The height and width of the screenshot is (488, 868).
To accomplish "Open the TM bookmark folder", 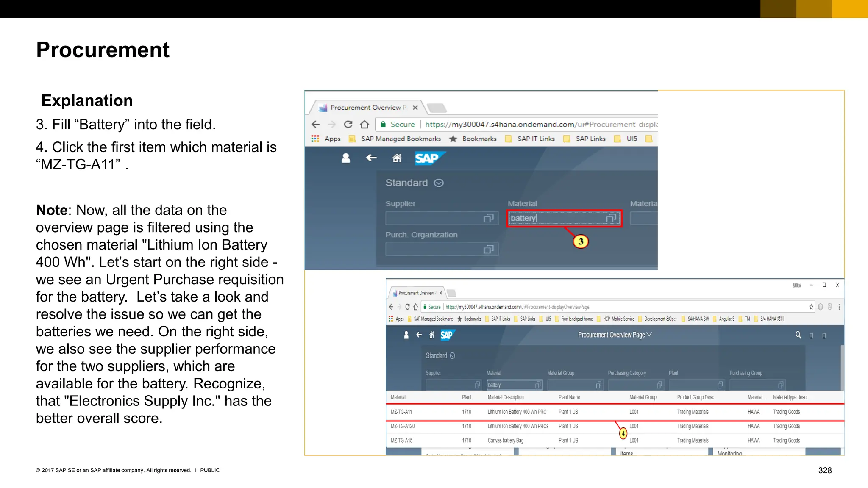I will (747, 319).
